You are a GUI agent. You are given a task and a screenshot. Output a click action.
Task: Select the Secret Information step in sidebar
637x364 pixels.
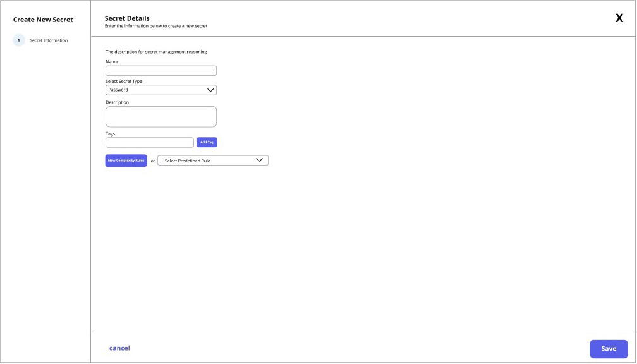coord(47,40)
